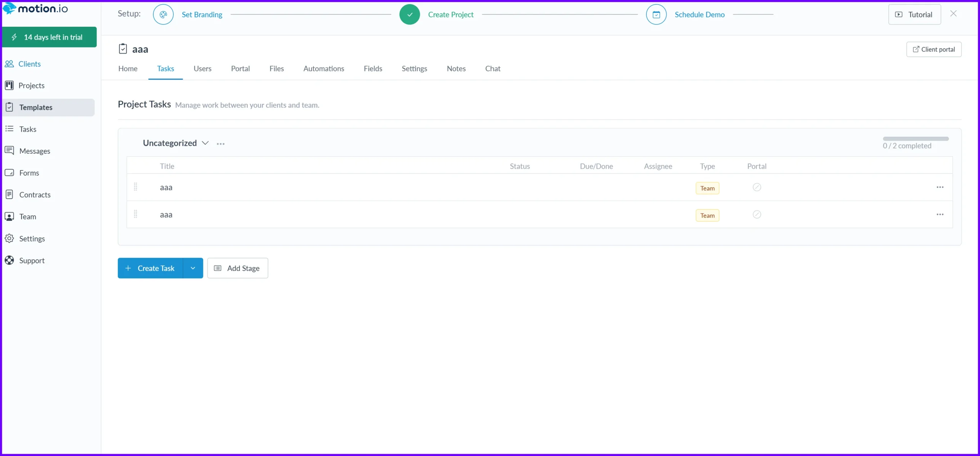Open Uncategorized stage options ellipsis

coord(220,144)
